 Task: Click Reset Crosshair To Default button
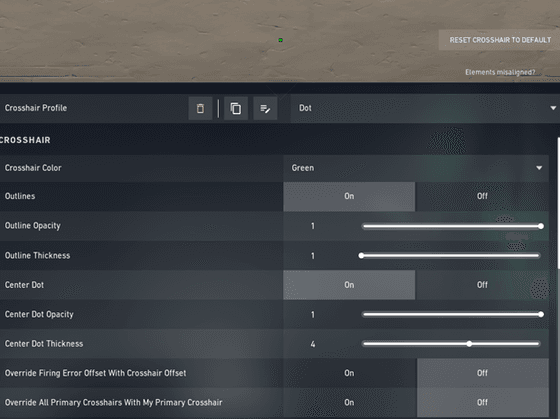pos(500,40)
